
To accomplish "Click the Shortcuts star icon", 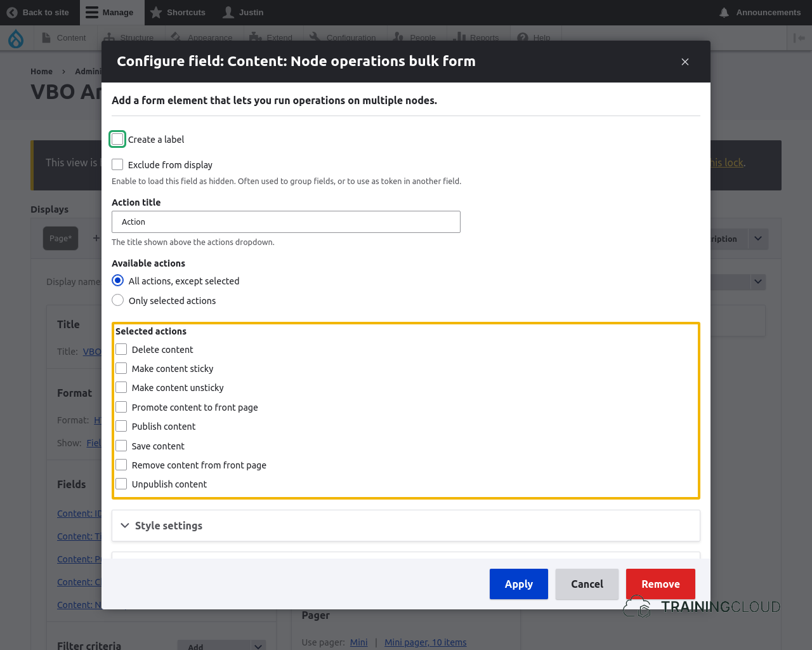I will tap(156, 12).
